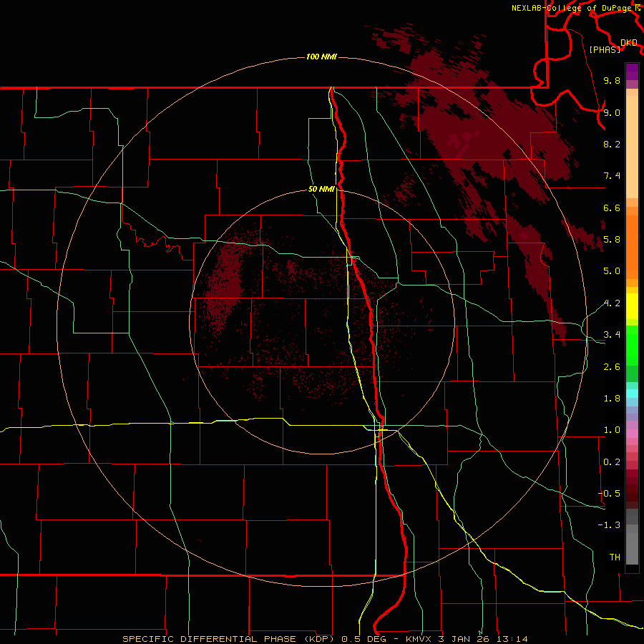Image resolution: width=644 pixels, height=644 pixels.
Task: Click the 3.4 color scale value
Action: coord(612,335)
